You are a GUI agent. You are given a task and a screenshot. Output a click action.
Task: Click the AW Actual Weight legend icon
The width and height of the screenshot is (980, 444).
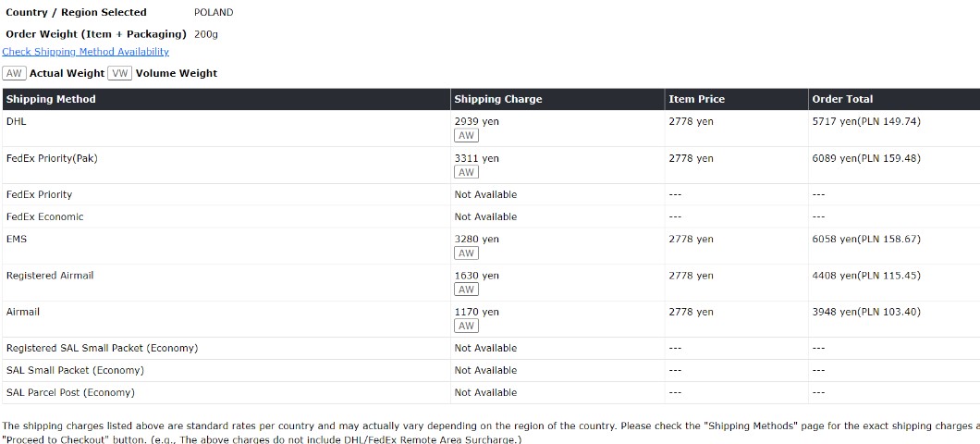14,73
